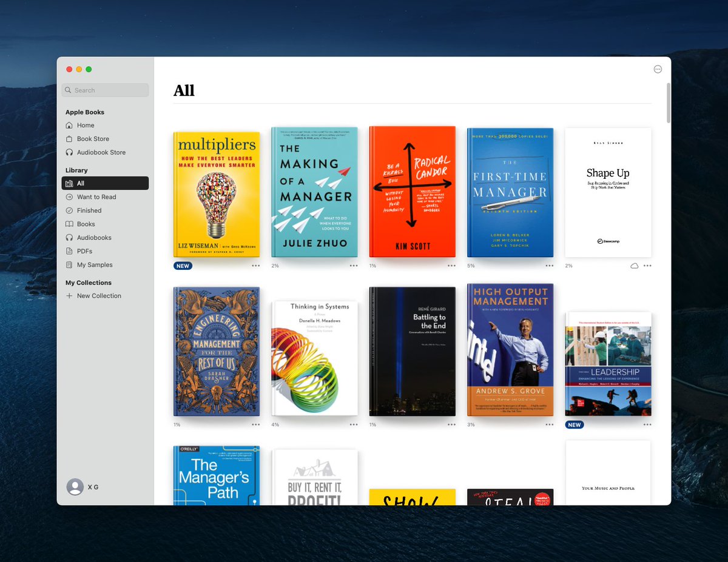The width and height of the screenshot is (728, 562).
Task: Open Engineering Management for the Rest of Us
Action: pos(217,352)
